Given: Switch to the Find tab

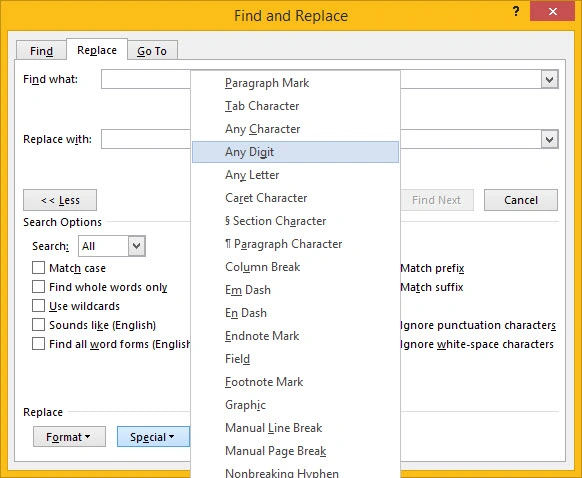Looking at the screenshot, I should (41, 50).
